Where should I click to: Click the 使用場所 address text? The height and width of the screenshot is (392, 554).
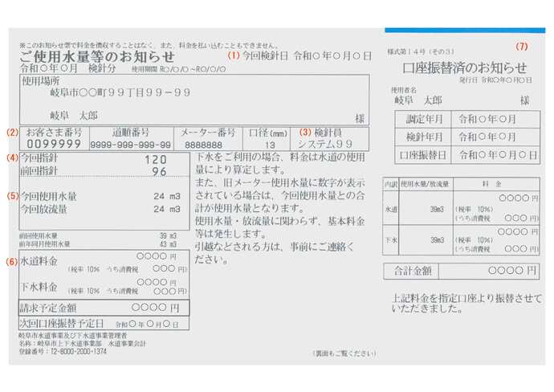(x=120, y=92)
